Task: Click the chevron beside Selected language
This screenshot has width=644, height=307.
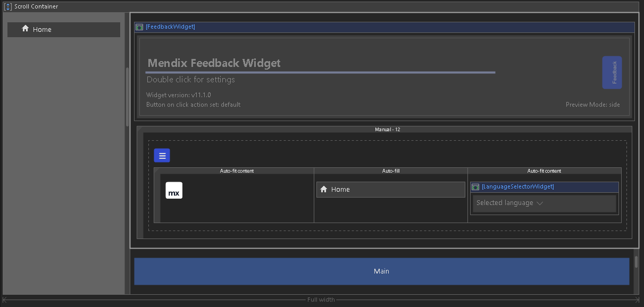Action: click(540, 203)
